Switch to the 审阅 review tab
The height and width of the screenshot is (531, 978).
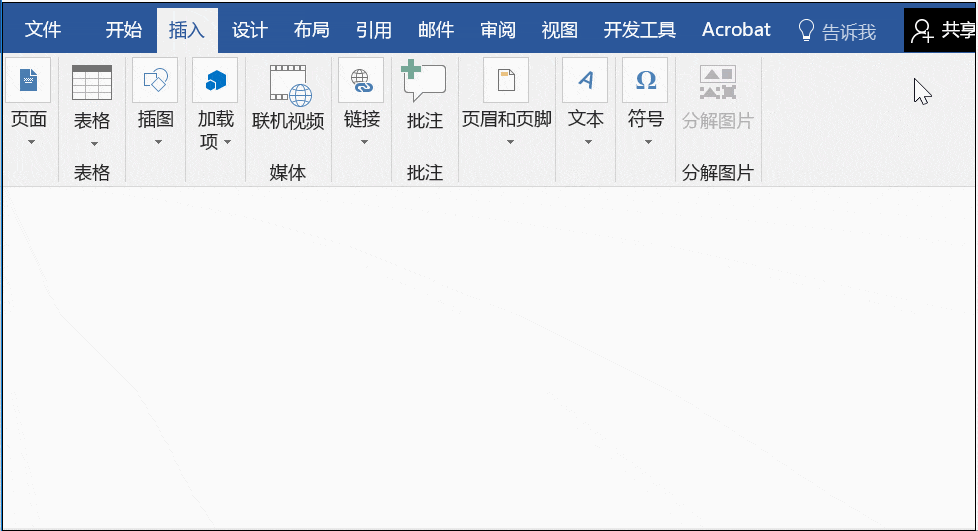[498, 30]
